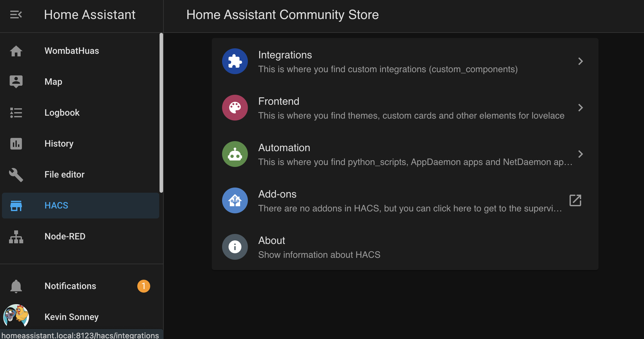Viewport: 644px width, 339px height.
Task: Open the Integrations section title
Action: click(x=285, y=55)
